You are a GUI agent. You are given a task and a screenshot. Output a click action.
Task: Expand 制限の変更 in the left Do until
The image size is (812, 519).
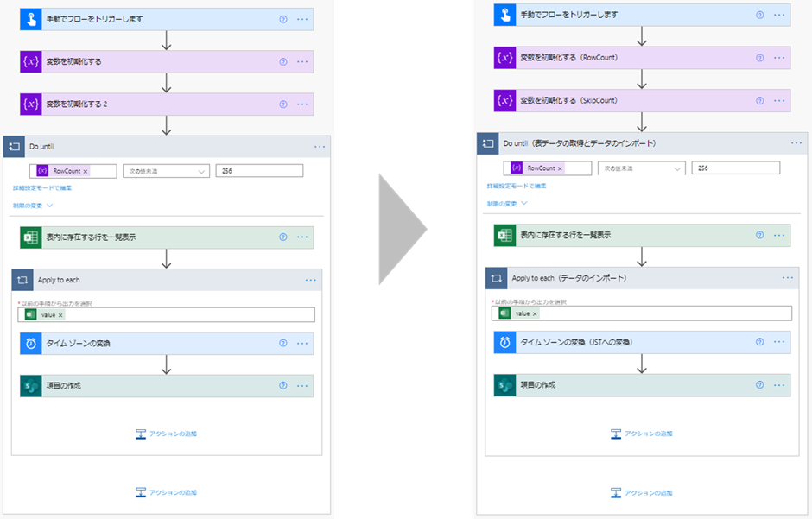pos(33,206)
